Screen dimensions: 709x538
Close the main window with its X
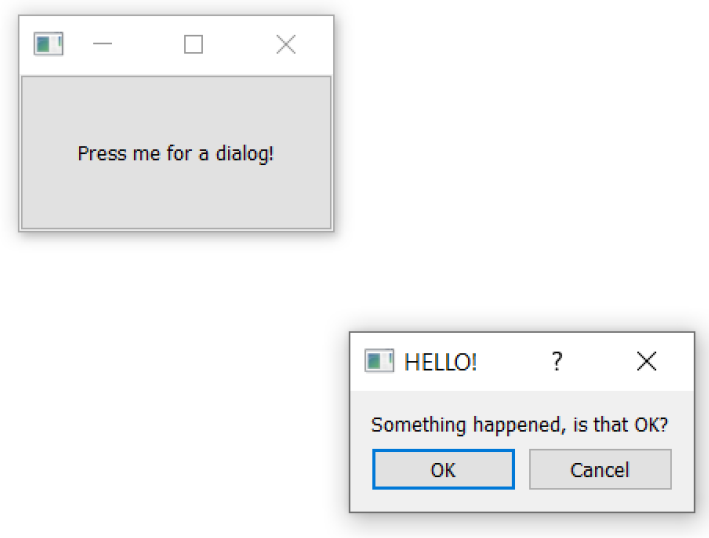(286, 44)
